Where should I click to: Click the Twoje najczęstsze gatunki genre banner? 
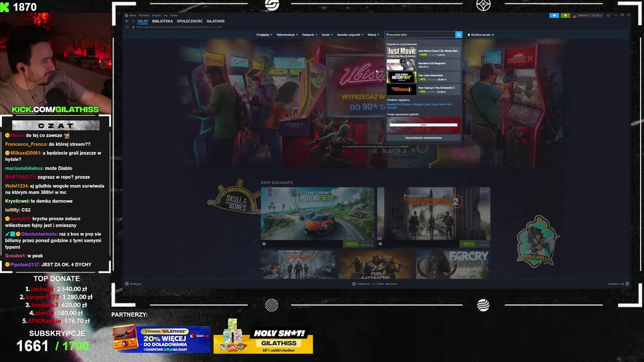[x=424, y=125]
